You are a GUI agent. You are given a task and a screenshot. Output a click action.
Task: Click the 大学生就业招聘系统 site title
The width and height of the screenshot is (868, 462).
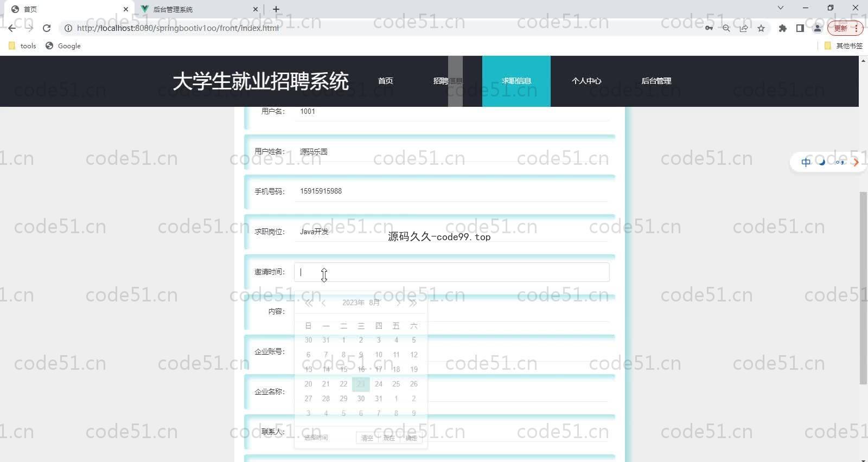tap(260, 81)
